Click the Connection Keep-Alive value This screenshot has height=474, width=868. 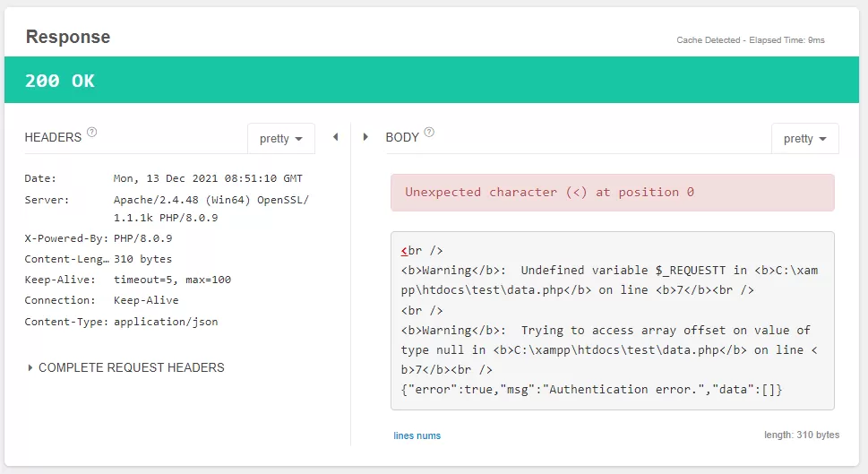coord(146,300)
